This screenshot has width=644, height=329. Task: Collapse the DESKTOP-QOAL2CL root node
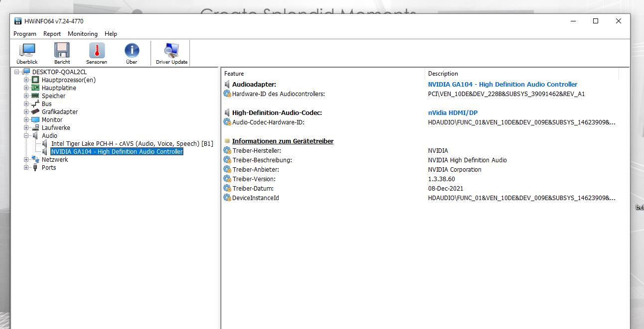pos(16,72)
